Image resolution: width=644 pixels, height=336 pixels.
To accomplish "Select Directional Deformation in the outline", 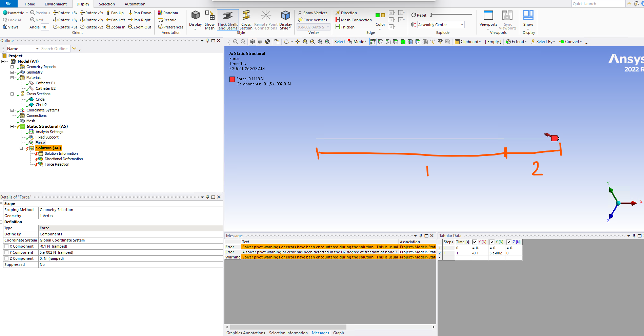I will [x=63, y=159].
